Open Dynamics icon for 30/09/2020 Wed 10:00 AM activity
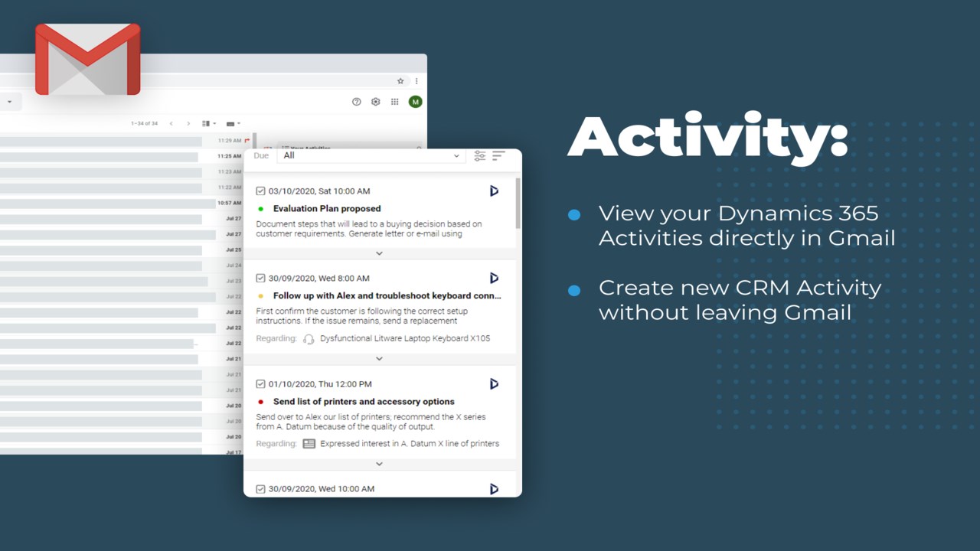Image resolution: width=980 pixels, height=551 pixels. coord(494,488)
